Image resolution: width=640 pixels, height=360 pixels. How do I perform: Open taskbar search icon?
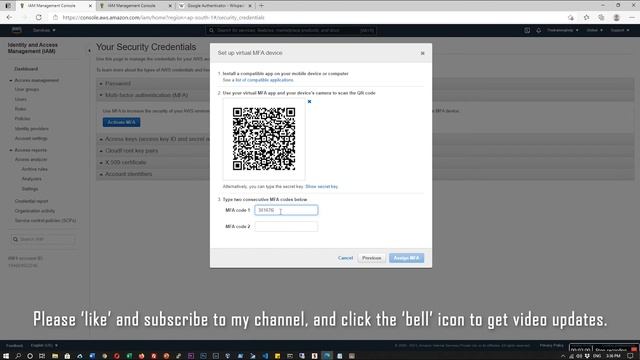point(18,356)
